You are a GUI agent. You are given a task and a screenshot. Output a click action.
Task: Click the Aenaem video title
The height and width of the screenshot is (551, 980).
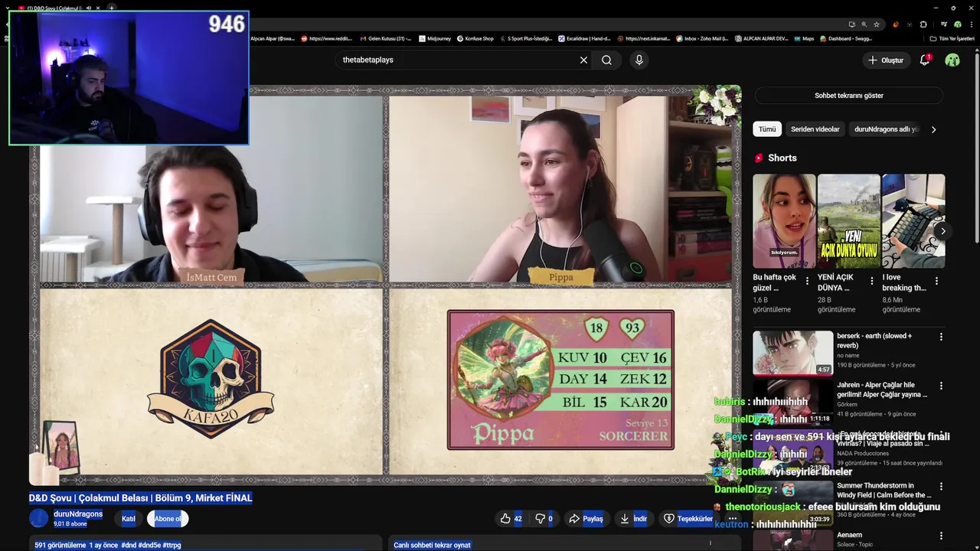[849, 535]
